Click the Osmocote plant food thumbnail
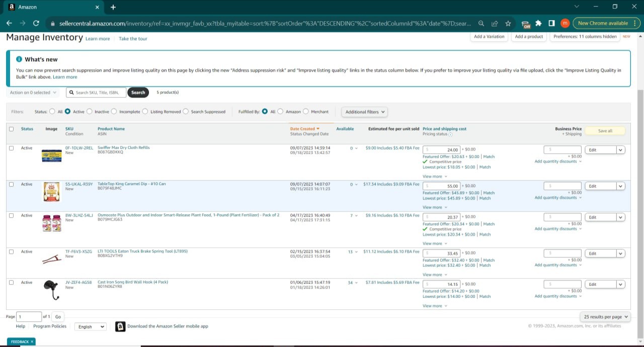This screenshot has width=644, height=347. [x=51, y=223]
